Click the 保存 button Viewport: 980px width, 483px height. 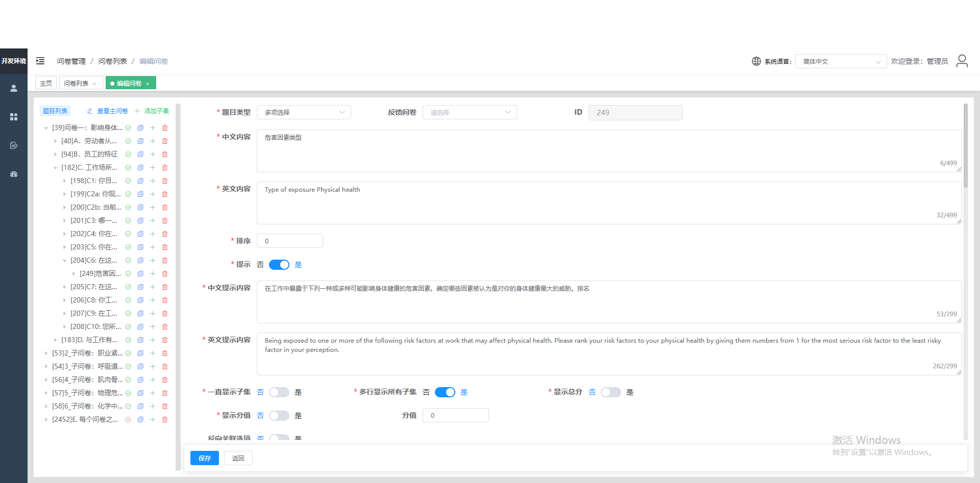click(x=205, y=458)
